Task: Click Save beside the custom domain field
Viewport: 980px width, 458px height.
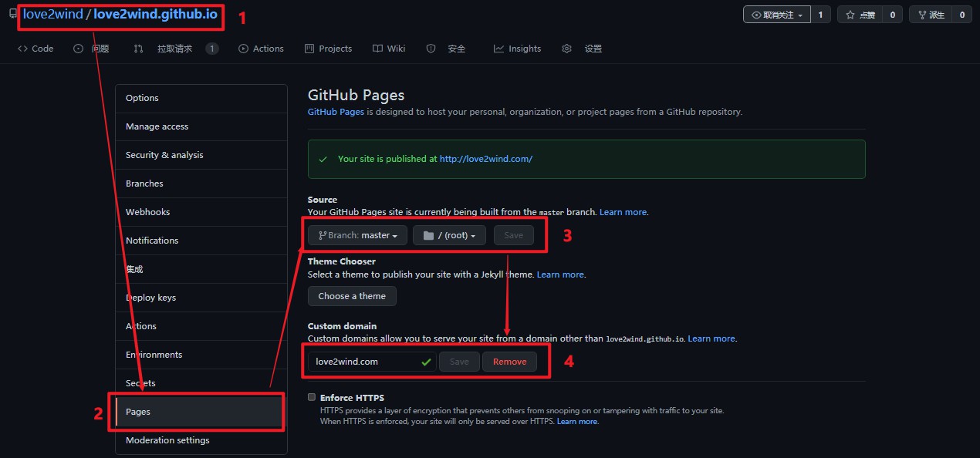Action: (x=459, y=362)
